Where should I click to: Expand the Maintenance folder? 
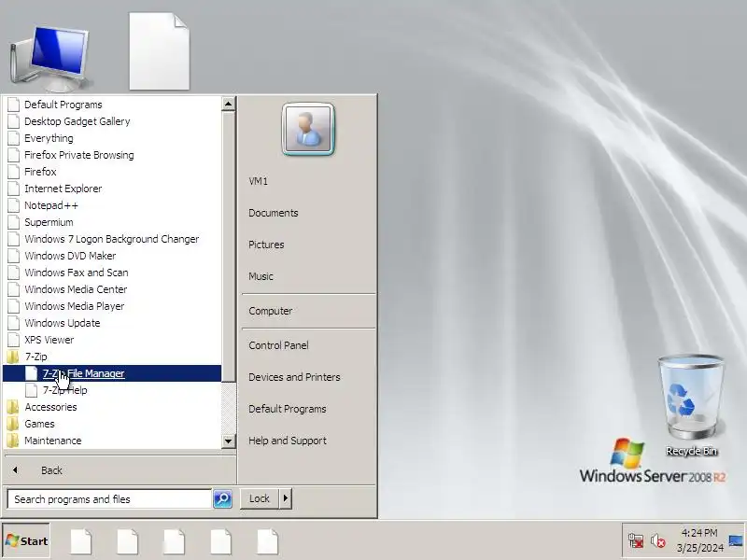point(112,441)
